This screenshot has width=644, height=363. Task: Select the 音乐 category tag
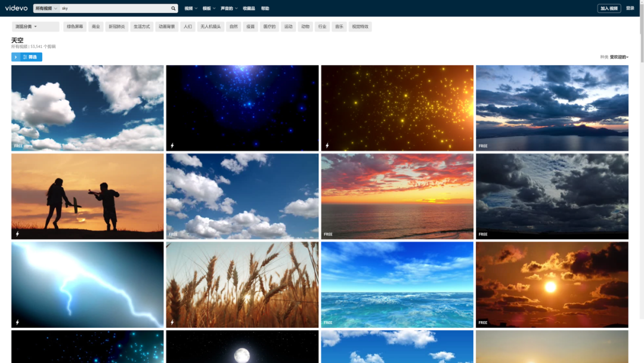(339, 27)
